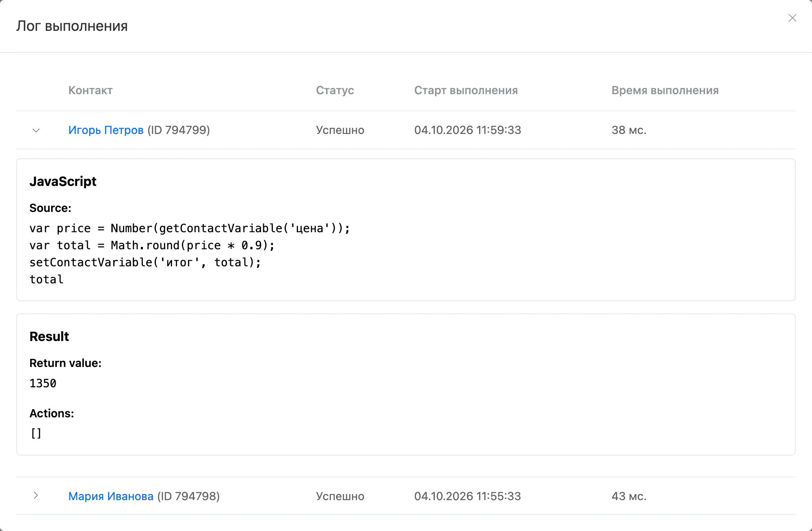812x531 pixels.
Task: Open contact Игорь Петров link
Action: [x=106, y=130]
